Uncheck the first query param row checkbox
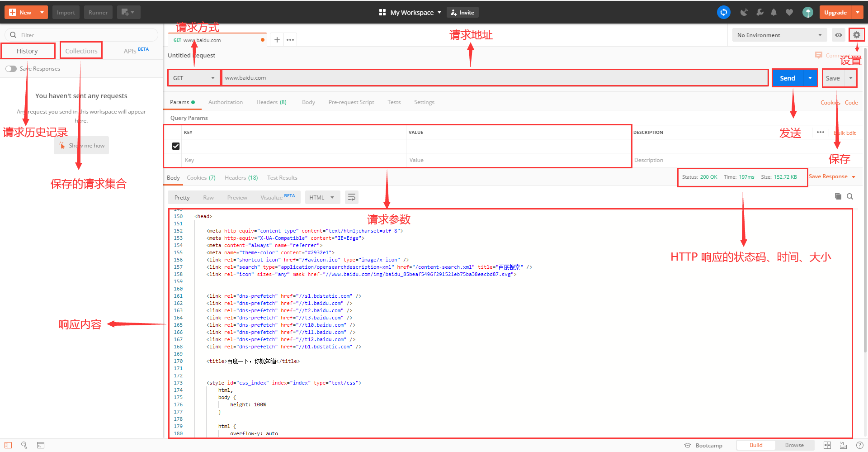The height and width of the screenshot is (452, 868). [176, 146]
